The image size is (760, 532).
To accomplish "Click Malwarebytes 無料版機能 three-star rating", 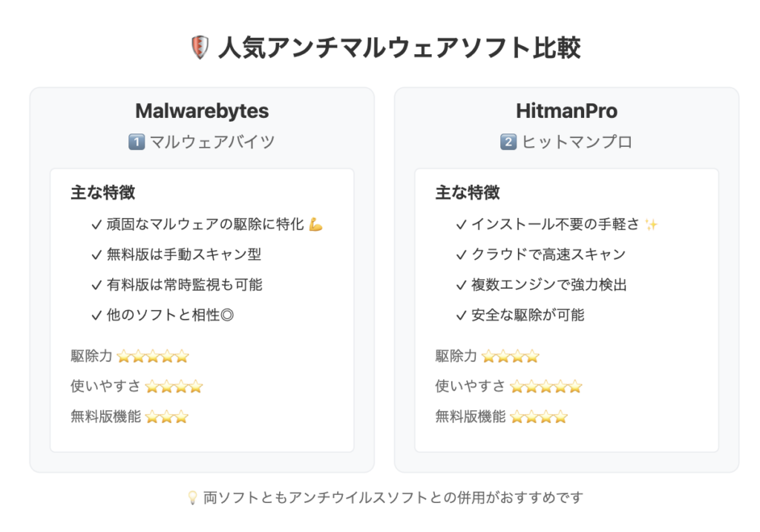I will pyautogui.click(x=167, y=417).
